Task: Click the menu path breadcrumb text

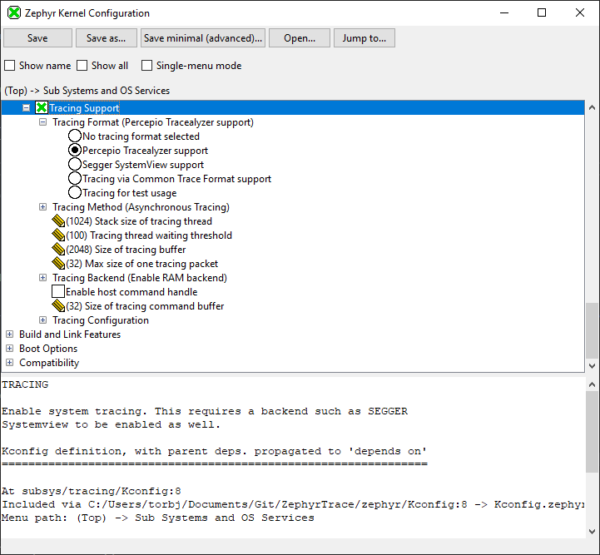Action: tap(87, 90)
